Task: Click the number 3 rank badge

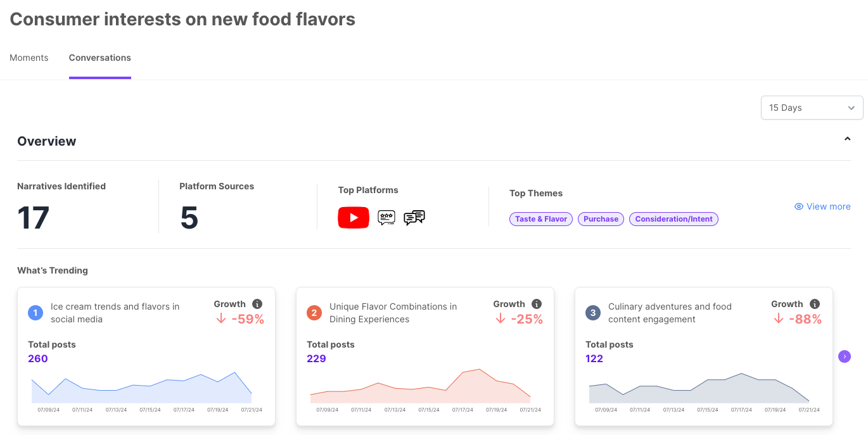Action: pyautogui.click(x=593, y=313)
